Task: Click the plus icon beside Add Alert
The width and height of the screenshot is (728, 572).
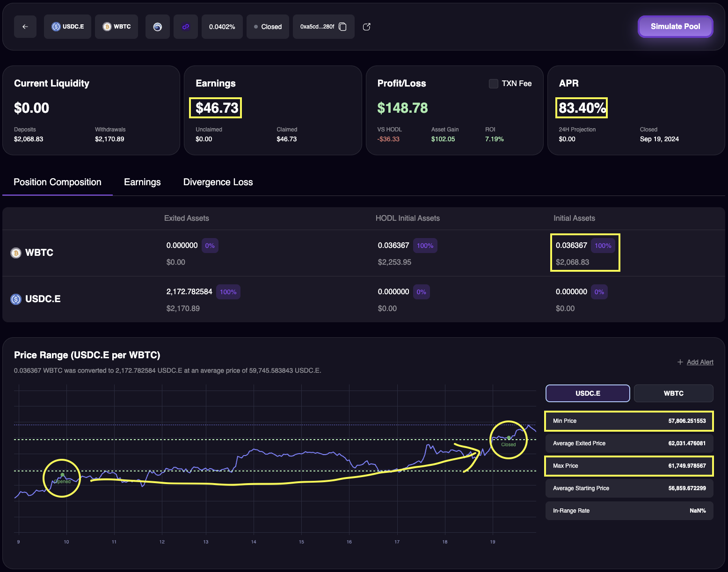Action: 680,362
